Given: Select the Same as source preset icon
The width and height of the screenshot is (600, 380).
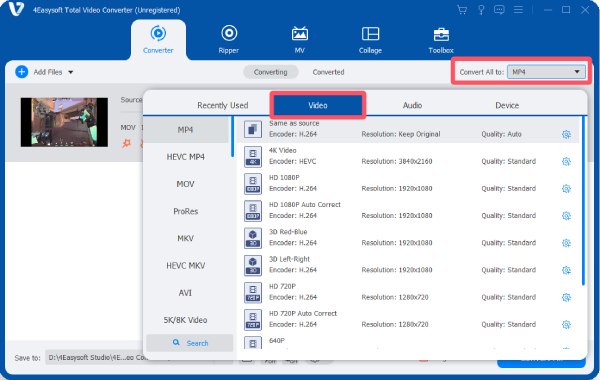Looking at the screenshot, I should pyautogui.click(x=253, y=129).
